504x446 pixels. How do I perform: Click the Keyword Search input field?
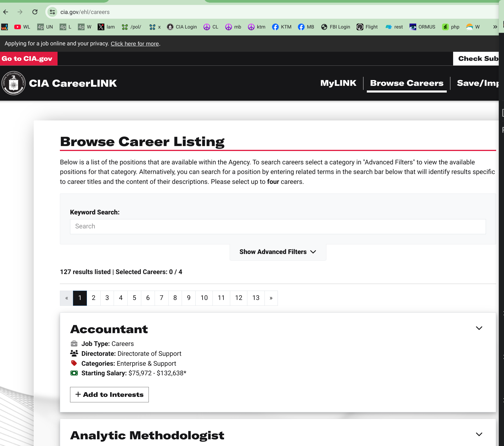[278, 226]
